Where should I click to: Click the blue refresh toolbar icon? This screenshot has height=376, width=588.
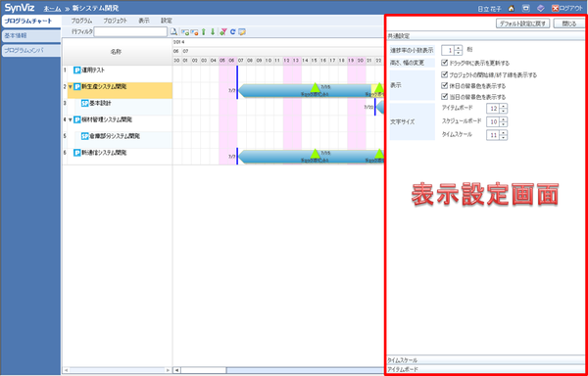[232, 32]
